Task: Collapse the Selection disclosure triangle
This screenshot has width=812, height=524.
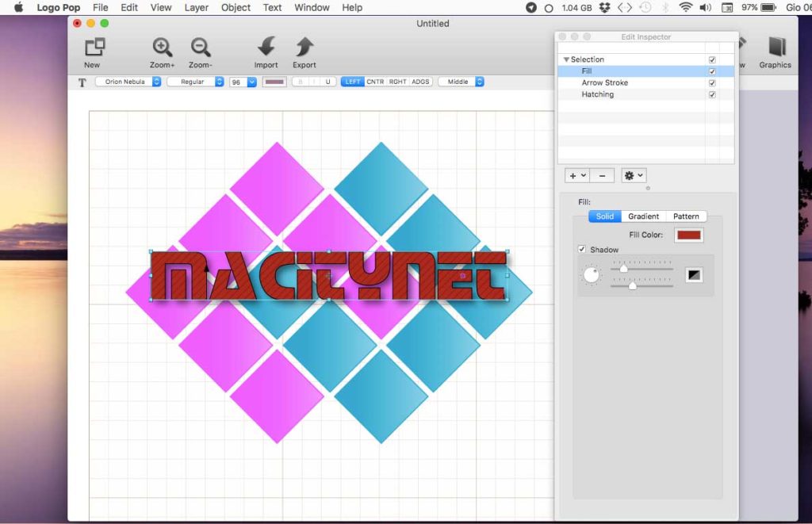Action: (566, 59)
